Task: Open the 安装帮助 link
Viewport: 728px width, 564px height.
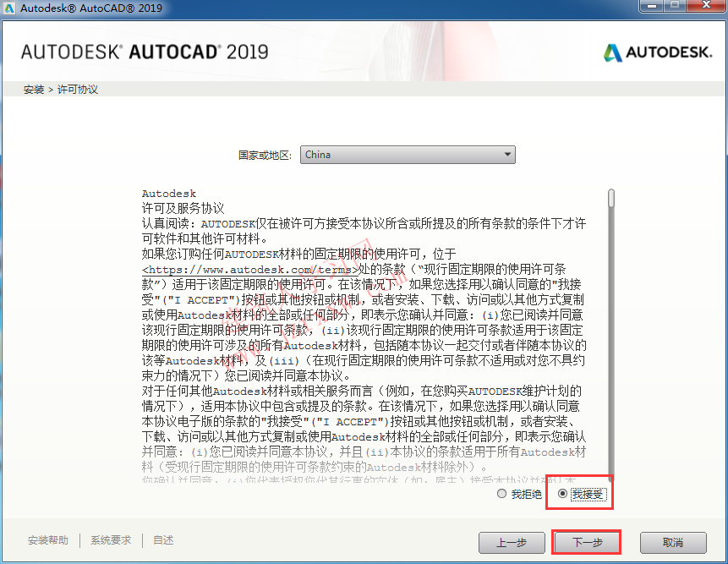Action: (48, 540)
